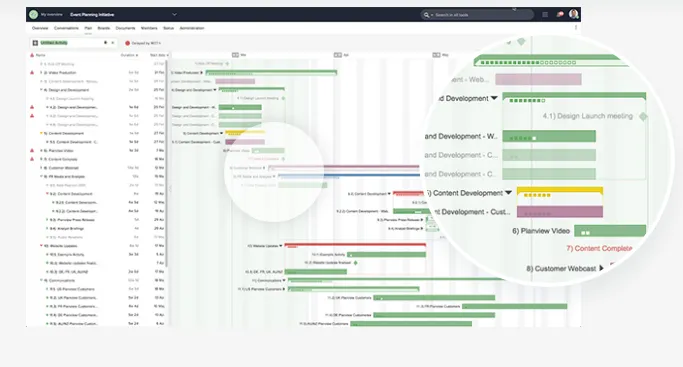Select the 11.5 AU/NZ Planview Customers row

[x=97, y=324]
